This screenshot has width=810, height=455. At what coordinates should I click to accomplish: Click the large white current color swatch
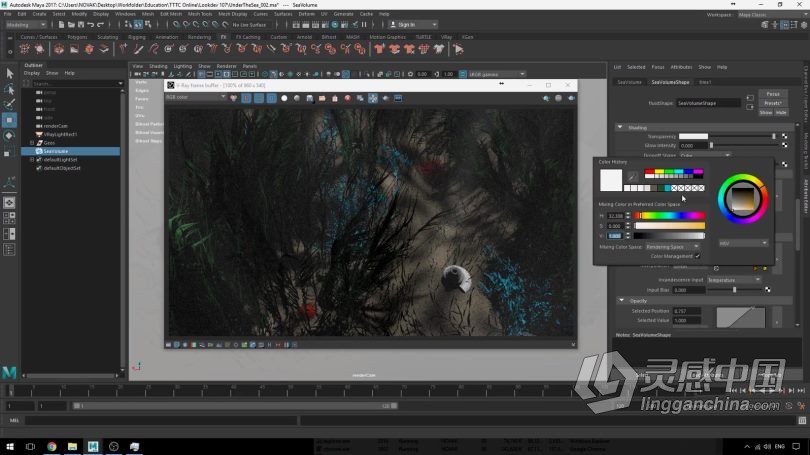point(611,180)
